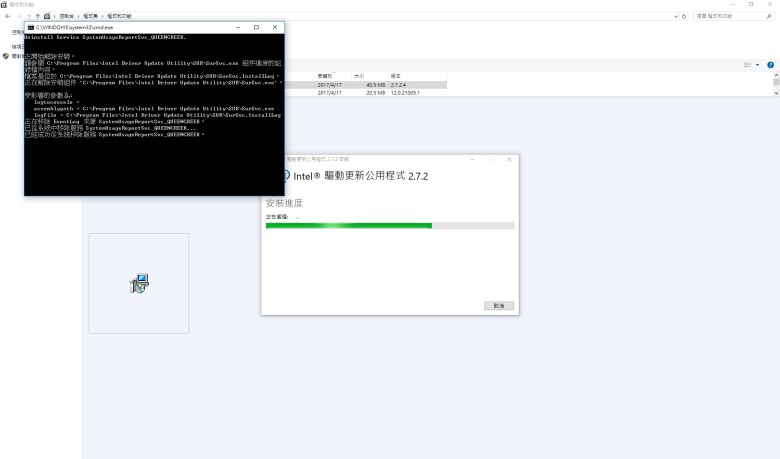Minimize the cmd.exe window
Image resolution: width=780 pixels, height=459 pixels.
point(238,27)
